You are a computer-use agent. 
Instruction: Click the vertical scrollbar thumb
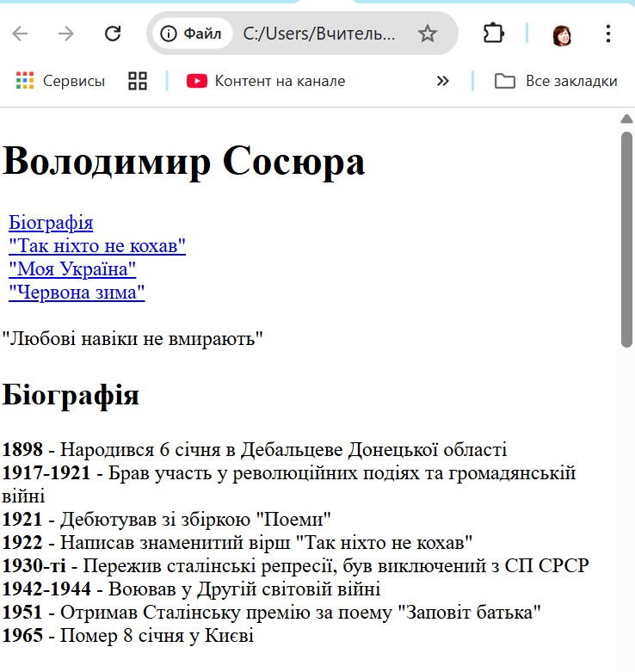pyautogui.click(x=626, y=241)
